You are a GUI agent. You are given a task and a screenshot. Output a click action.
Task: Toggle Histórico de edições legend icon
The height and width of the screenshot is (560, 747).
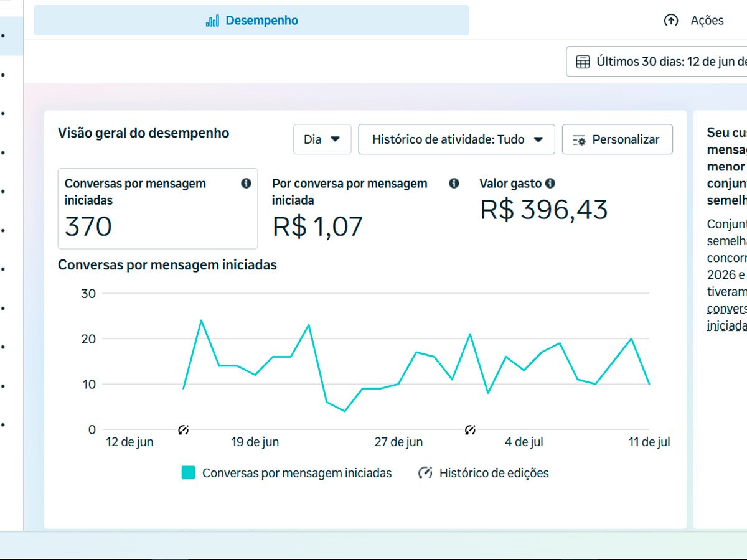[425, 473]
